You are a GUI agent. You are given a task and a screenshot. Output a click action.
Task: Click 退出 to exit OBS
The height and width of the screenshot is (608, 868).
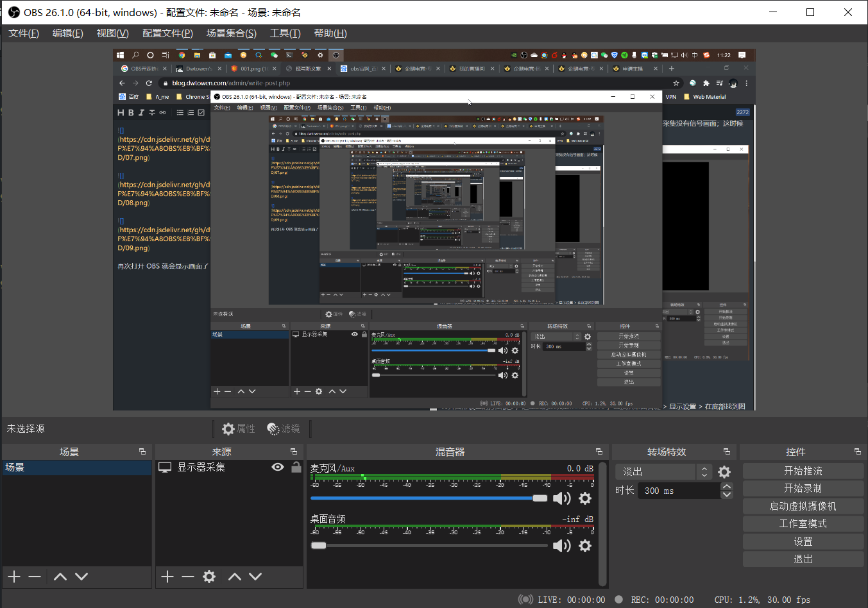(803, 559)
